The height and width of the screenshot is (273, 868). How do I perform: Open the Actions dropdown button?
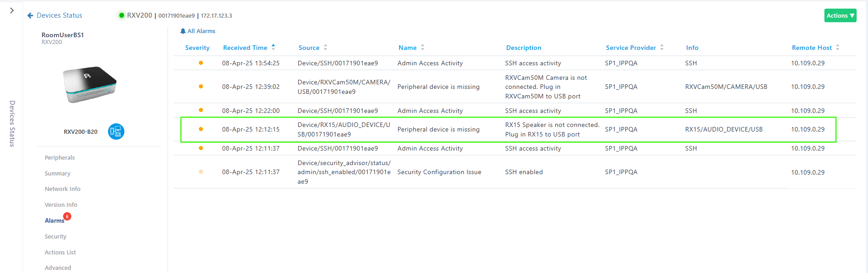(840, 15)
